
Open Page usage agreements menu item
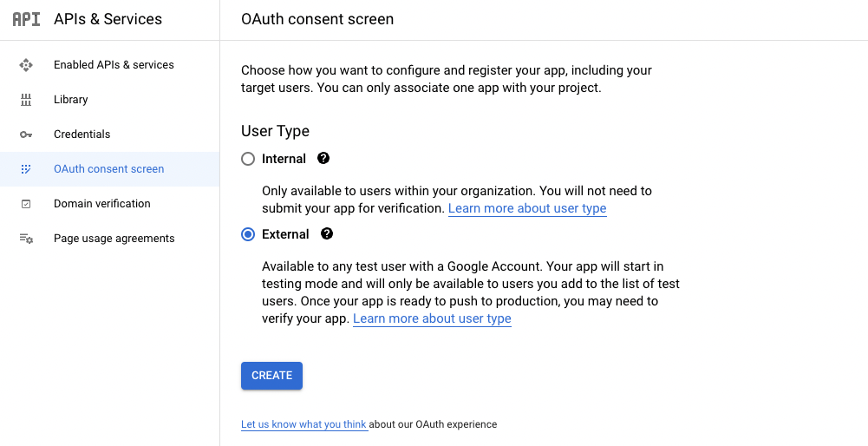click(x=114, y=239)
